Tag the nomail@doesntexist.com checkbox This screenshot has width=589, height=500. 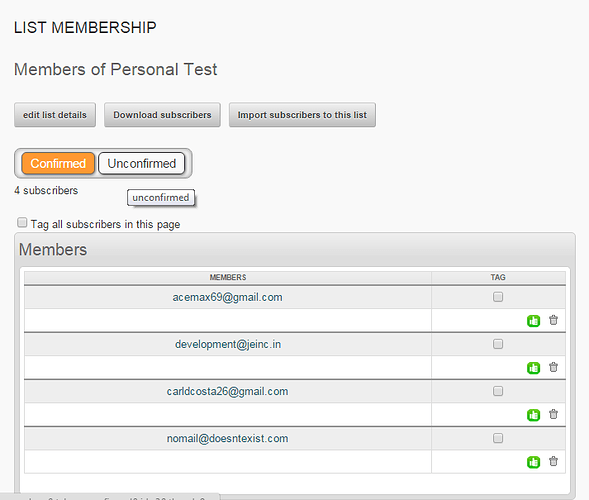tap(498, 438)
